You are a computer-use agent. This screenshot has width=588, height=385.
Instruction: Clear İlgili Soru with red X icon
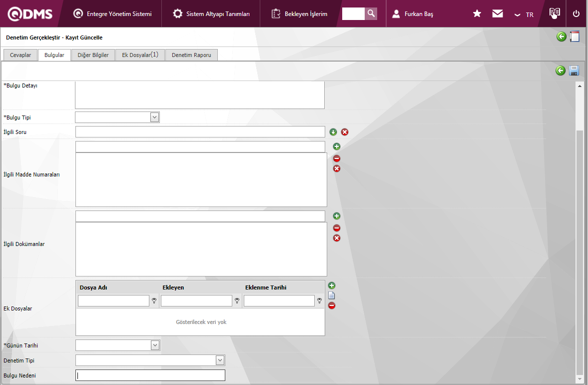pyautogui.click(x=345, y=132)
